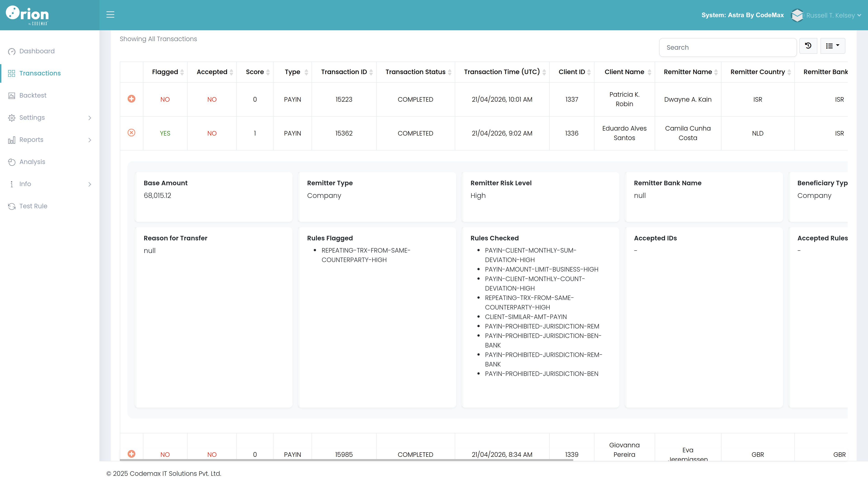Expand transaction 15223 row with plus icon
This screenshot has height=488, width=868.
131,99
